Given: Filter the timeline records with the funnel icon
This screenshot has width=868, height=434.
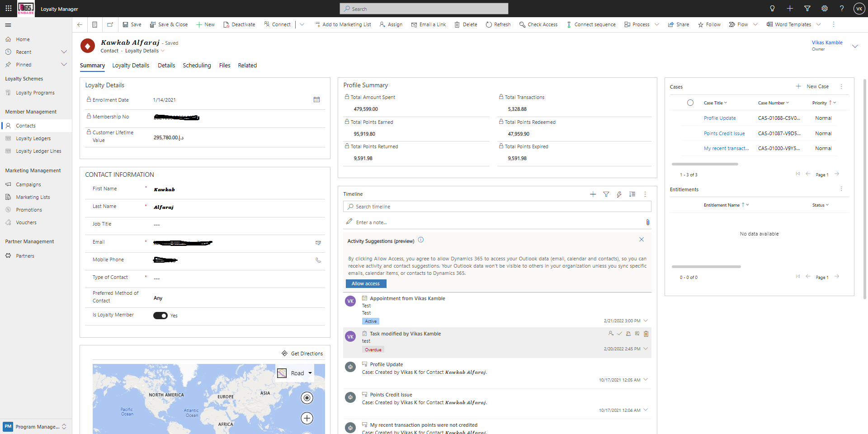Looking at the screenshot, I should click(x=606, y=194).
